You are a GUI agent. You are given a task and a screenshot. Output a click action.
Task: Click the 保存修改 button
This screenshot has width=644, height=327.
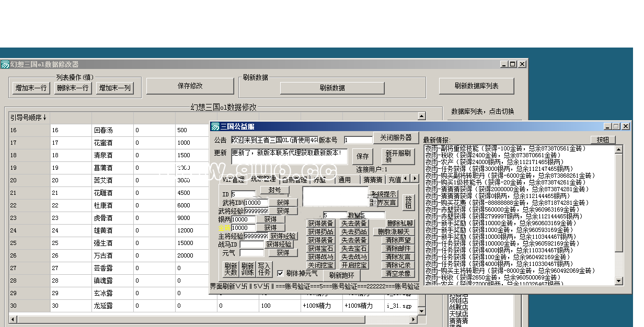pos(190,86)
